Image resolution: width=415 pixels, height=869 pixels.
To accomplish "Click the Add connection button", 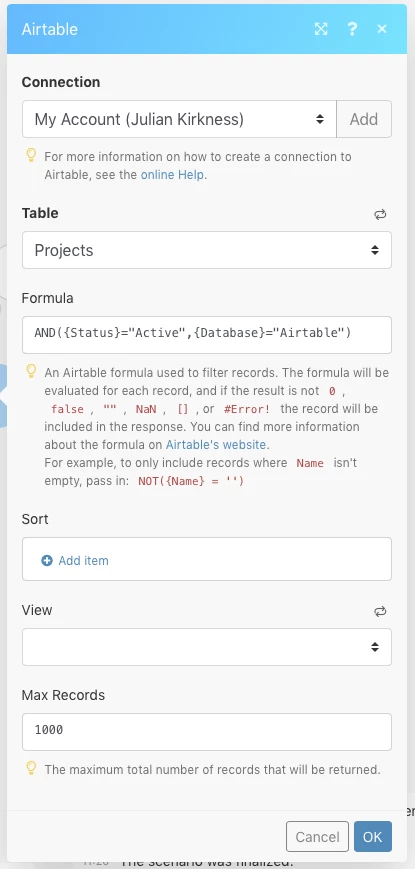I will [x=364, y=119].
